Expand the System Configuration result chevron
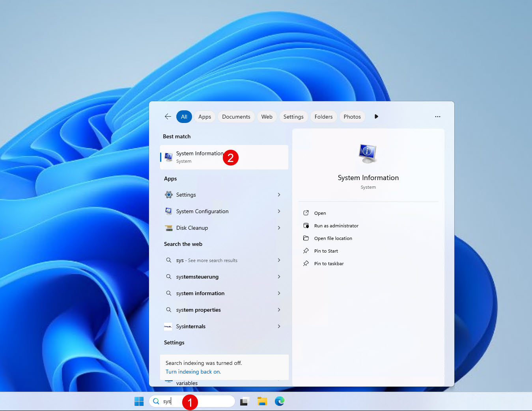 (x=279, y=211)
